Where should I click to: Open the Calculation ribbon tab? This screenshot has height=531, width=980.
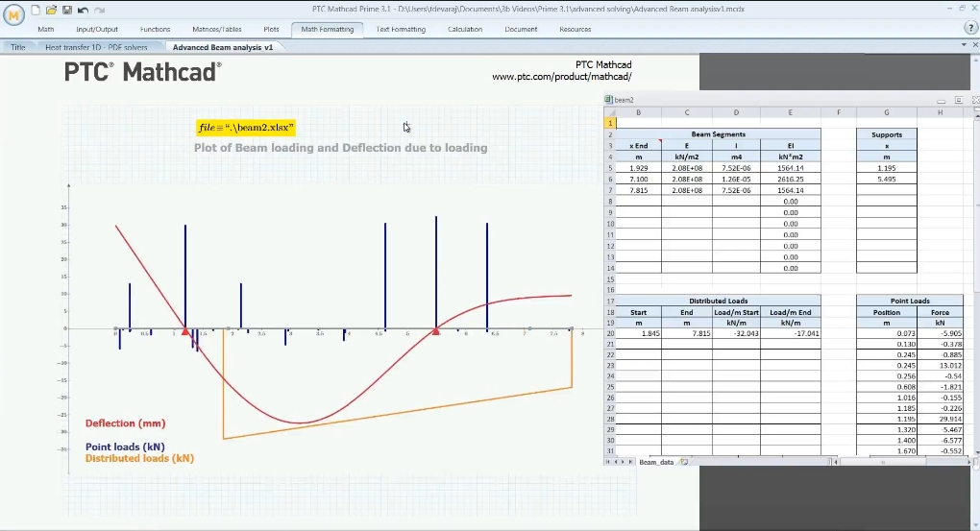pos(465,30)
